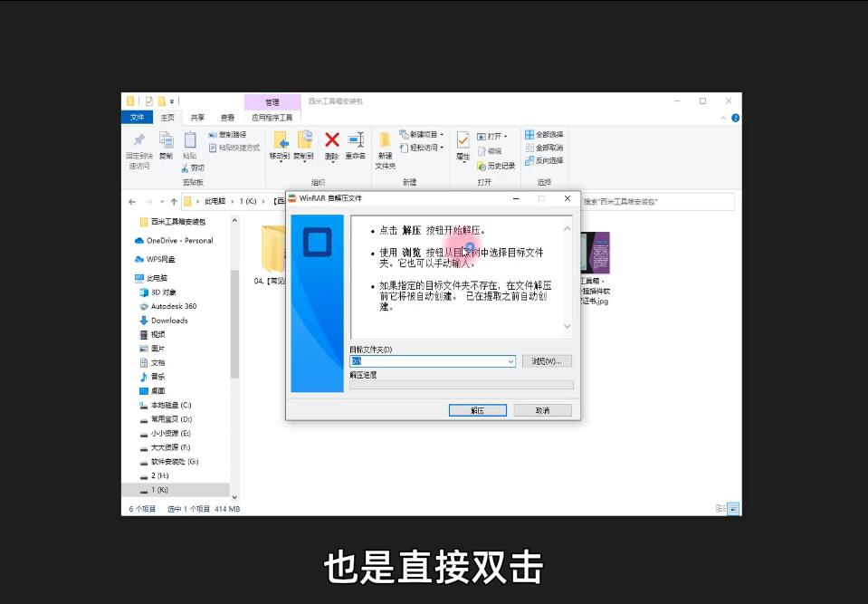Click Explorer back navigation arrow
Viewport: 868px width, 604px height.
132,202
